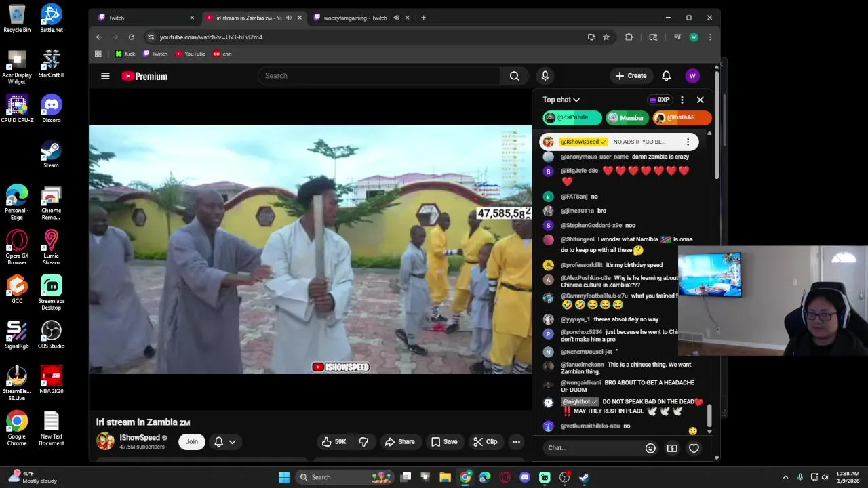The width and height of the screenshot is (868, 488).
Task: Open Steam desktop shortcut
Action: [52, 155]
